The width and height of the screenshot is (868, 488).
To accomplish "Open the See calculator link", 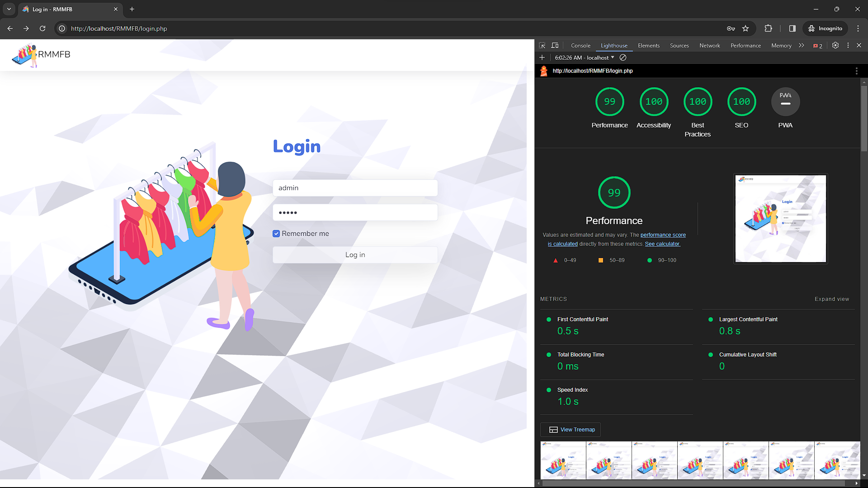I will pyautogui.click(x=662, y=244).
